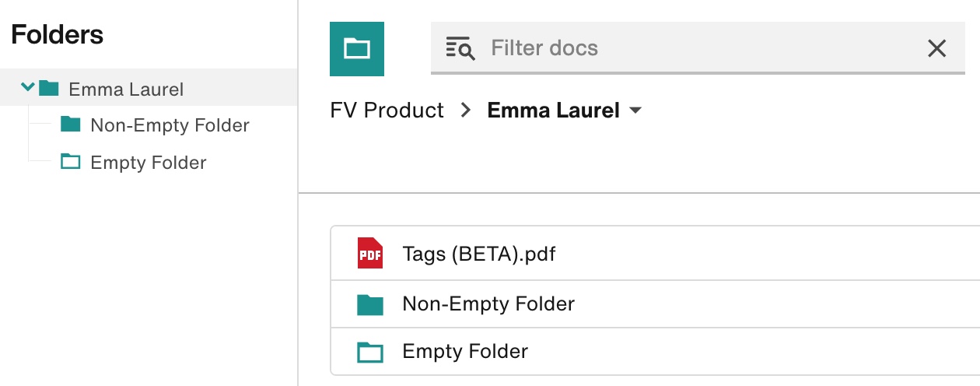Open the Tags (BETA).pdf document name

pos(479,254)
